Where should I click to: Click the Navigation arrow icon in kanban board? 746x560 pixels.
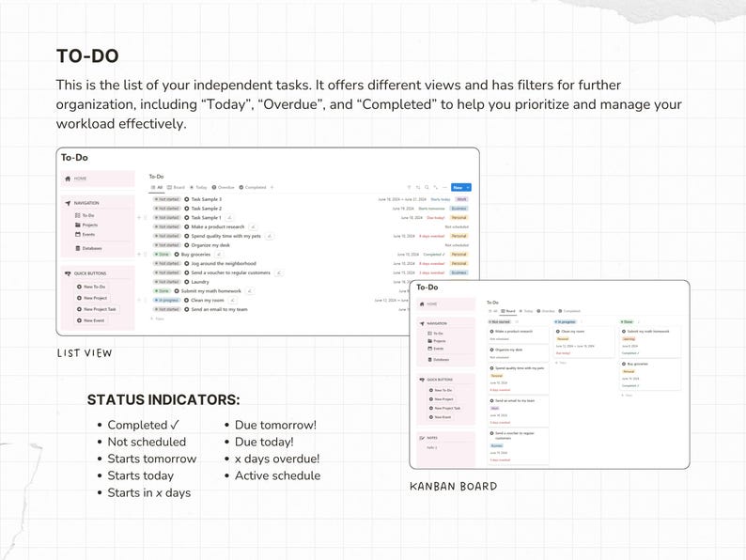tap(422, 323)
